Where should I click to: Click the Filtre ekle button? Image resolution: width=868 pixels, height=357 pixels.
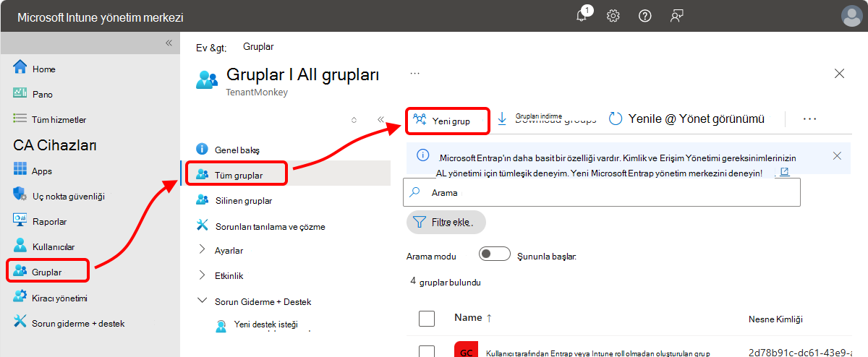446,222
